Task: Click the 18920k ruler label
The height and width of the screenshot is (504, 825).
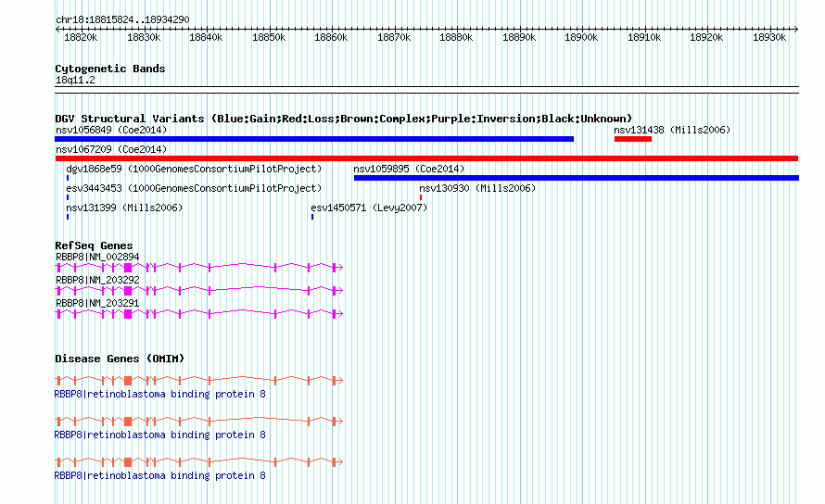Action: pyautogui.click(x=706, y=37)
